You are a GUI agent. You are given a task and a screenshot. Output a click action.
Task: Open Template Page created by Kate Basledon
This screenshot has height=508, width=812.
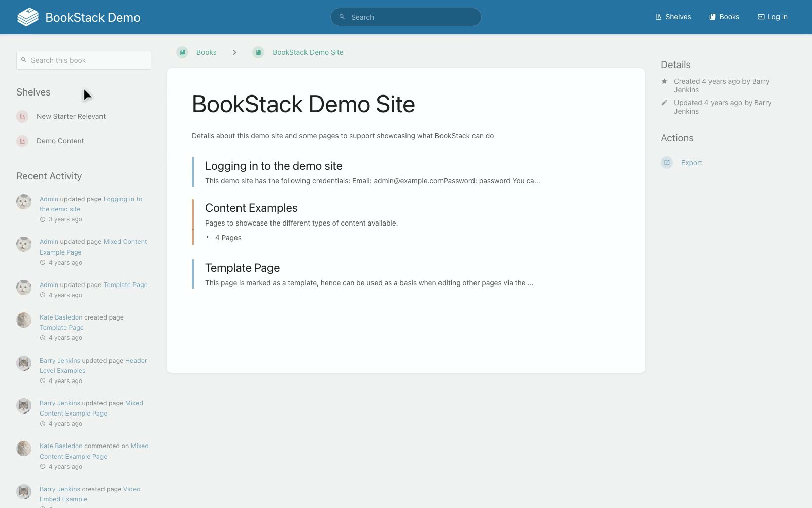pyautogui.click(x=61, y=328)
